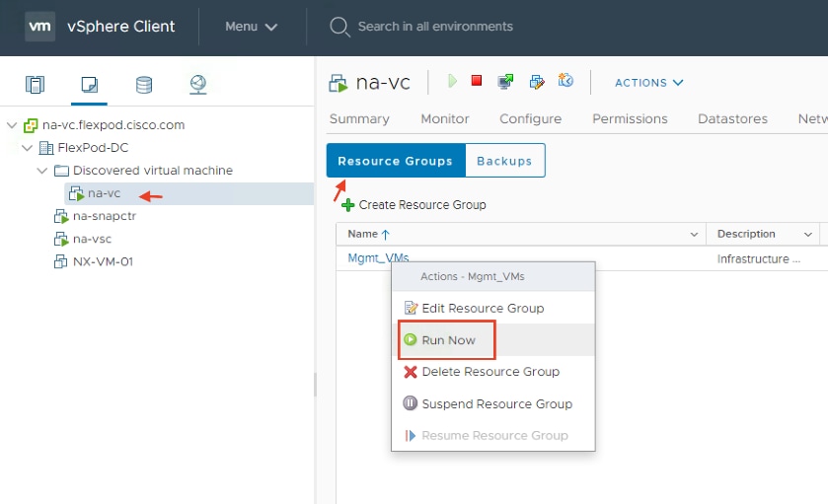Open the Storage view icon
This screenshot has height=504, width=828.
[x=144, y=85]
